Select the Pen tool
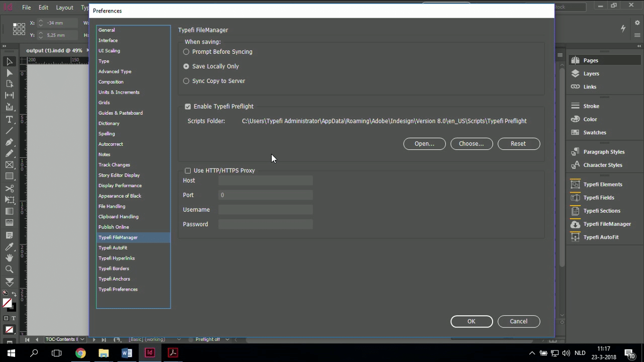This screenshot has height=362, width=644. click(9, 142)
